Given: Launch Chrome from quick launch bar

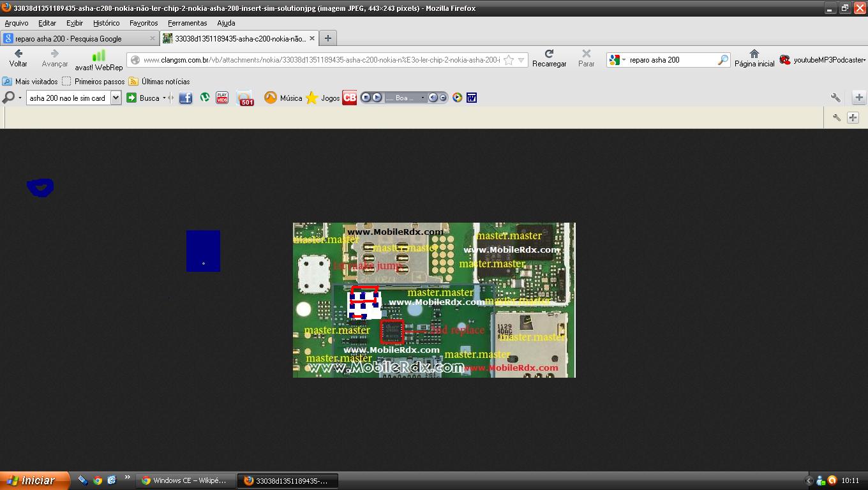Looking at the screenshot, I should coord(97,480).
